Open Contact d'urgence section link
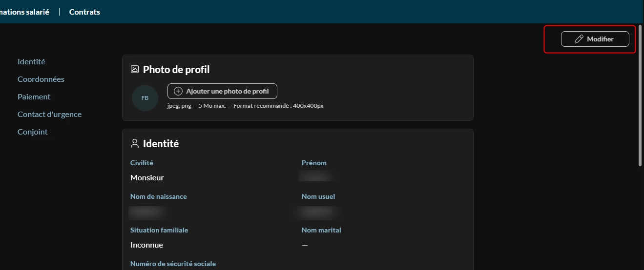Screen dimensions: 644x270 [50, 115]
